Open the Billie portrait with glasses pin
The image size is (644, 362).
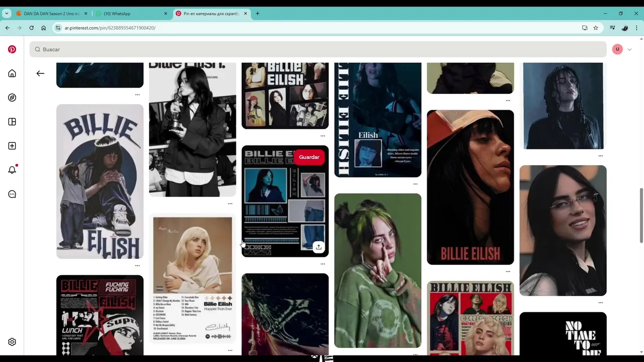(563, 230)
